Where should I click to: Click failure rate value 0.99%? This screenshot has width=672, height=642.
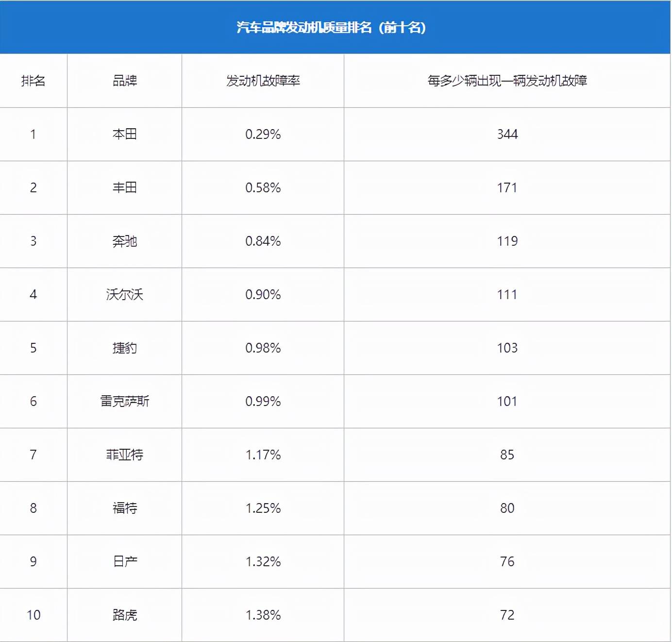[263, 401]
